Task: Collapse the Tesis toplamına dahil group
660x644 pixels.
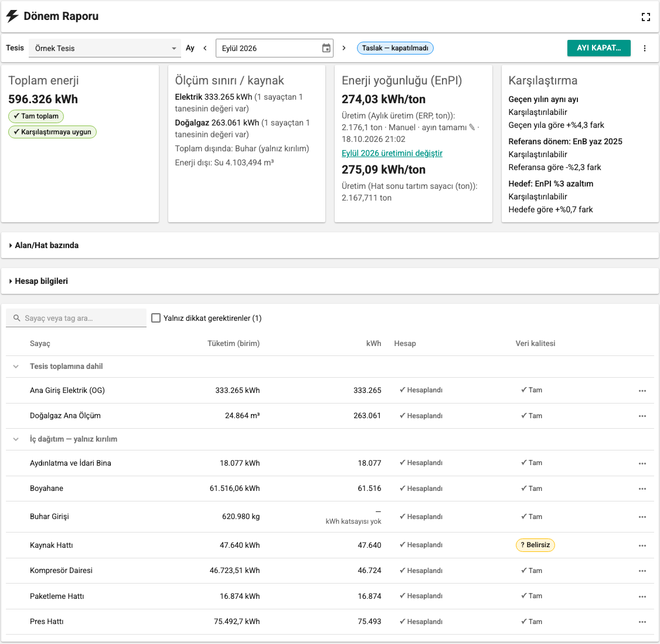Action: point(16,367)
